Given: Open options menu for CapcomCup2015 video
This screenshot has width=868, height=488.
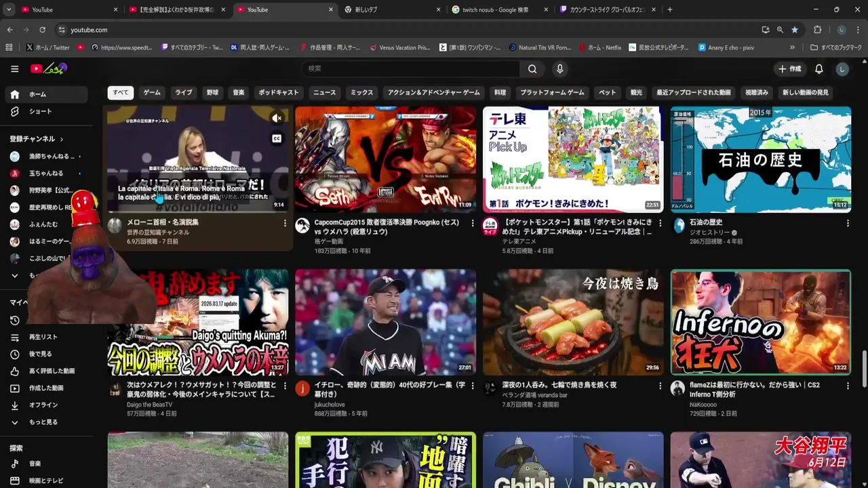Looking at the screenshot, I should coord(473,223).
